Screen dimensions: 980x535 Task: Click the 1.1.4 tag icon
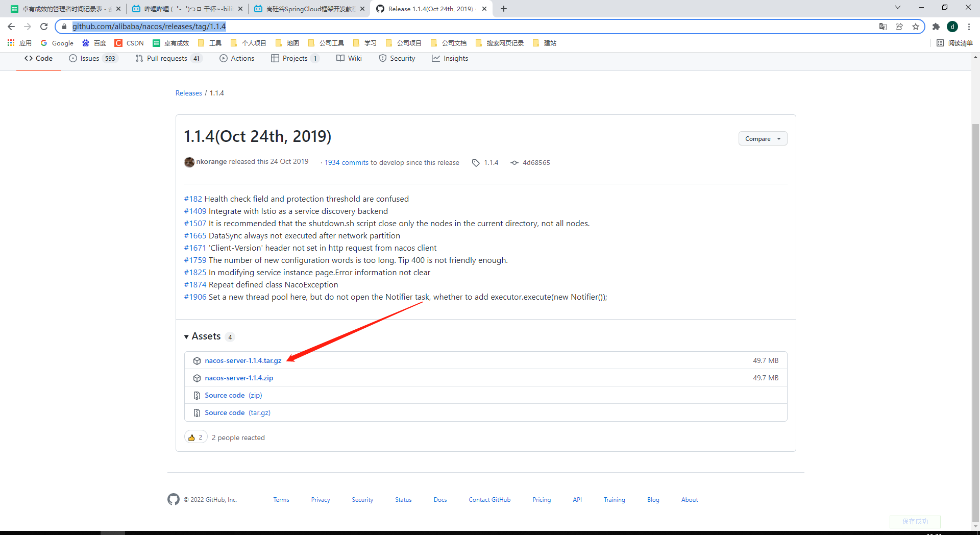pyautogui.click(x=476, y=163)
